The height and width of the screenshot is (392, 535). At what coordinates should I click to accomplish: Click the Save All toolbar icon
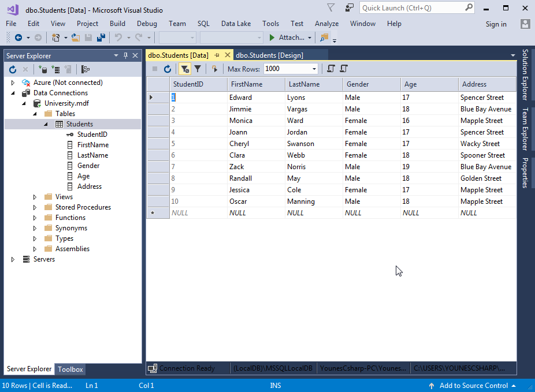[x=101, y=38]
